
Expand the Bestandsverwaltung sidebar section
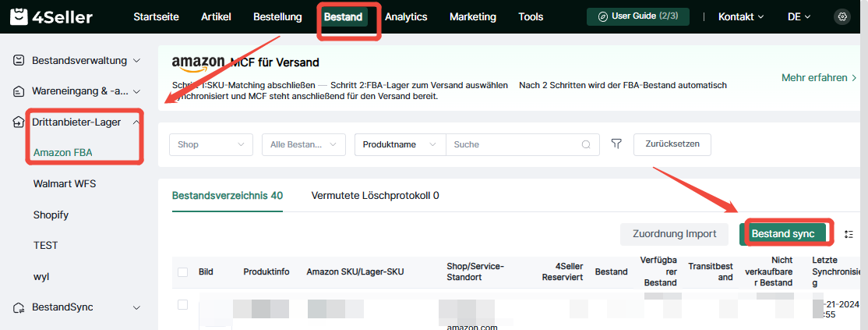point(136,60)
